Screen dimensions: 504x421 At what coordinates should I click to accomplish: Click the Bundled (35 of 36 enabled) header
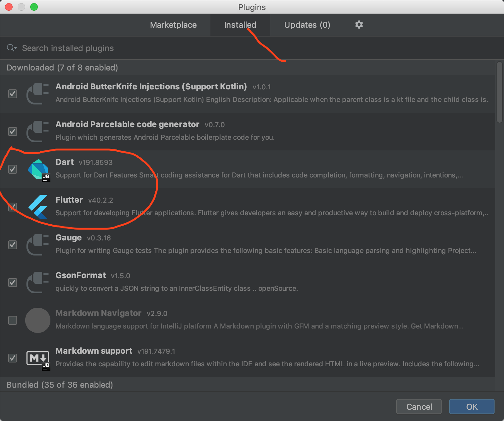(60, 385)
